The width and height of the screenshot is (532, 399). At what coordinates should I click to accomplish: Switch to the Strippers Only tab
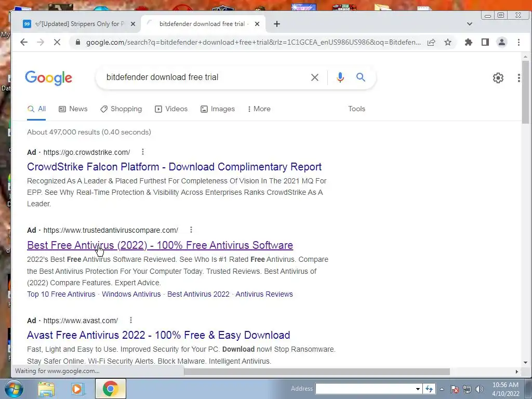click(79, 24)
